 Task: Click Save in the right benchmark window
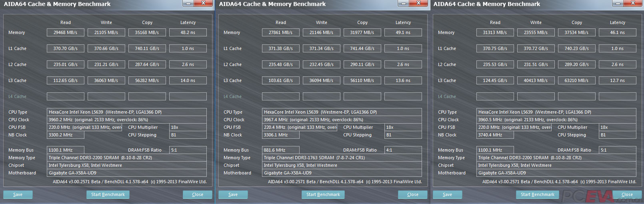click(x=448, y=194)
